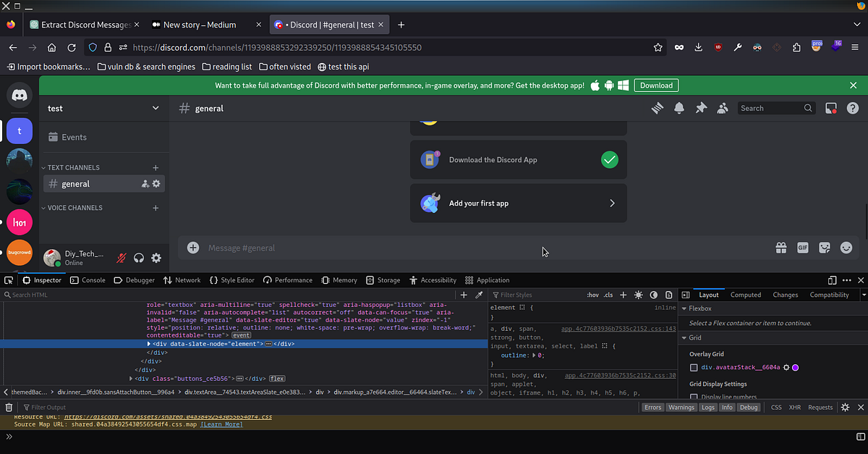Show pinned messages for #general

(700, 107)
